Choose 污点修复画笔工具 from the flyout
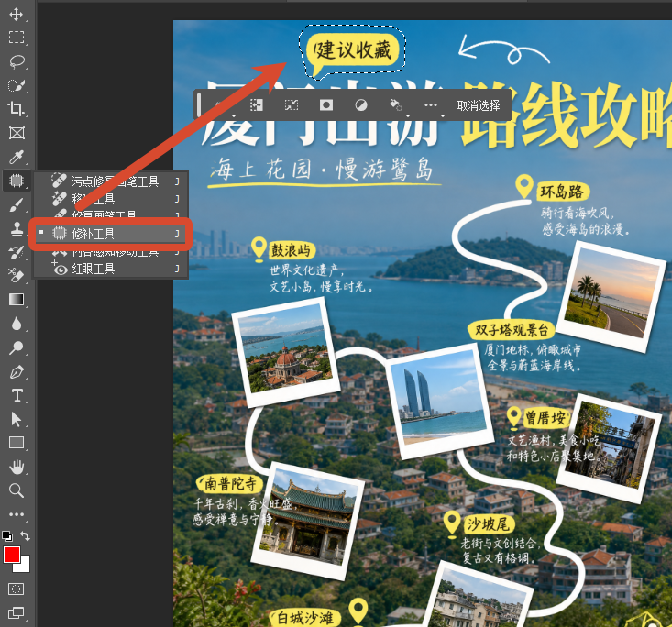 point(112,181)
